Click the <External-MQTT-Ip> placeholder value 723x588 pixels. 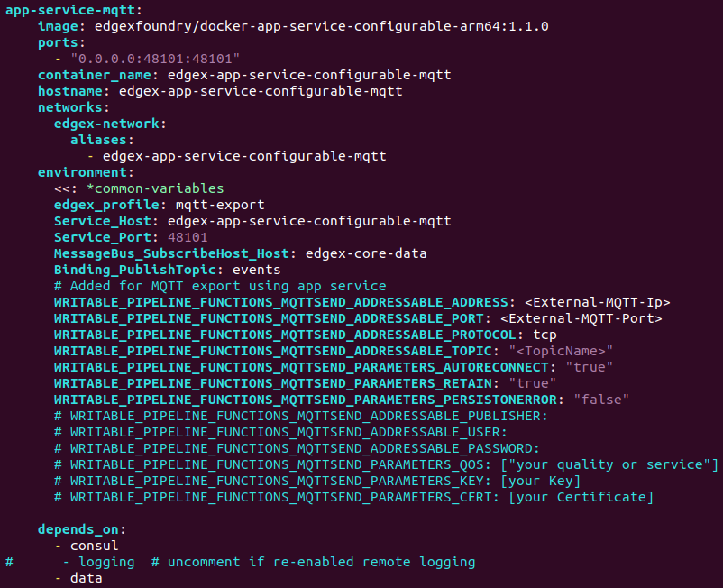click(x=597, y=302)
